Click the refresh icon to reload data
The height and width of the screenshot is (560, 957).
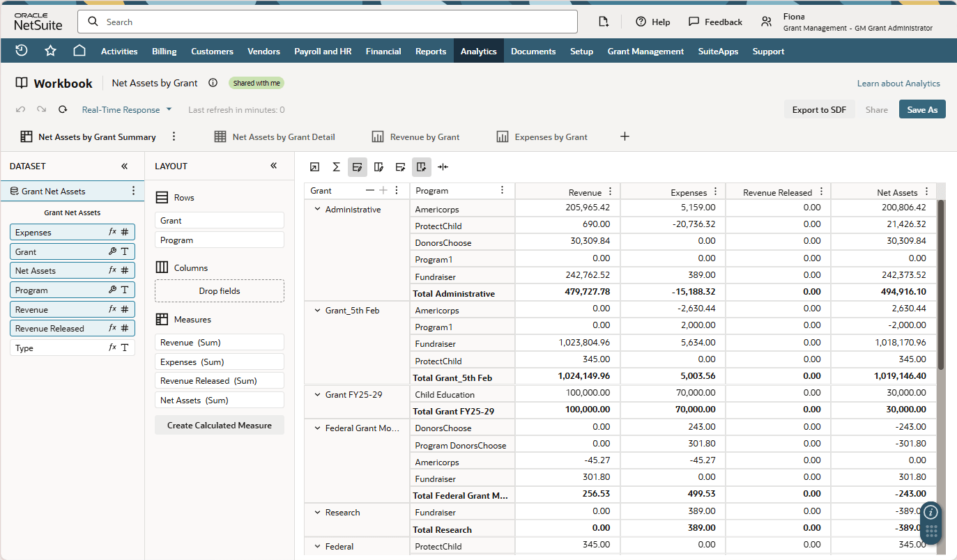(62, 109)
